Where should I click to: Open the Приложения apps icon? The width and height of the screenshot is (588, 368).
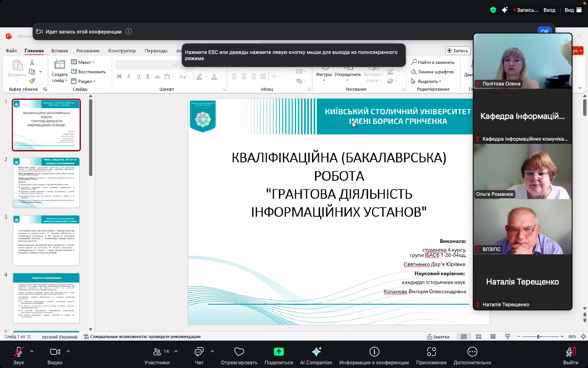click(431, 352)
